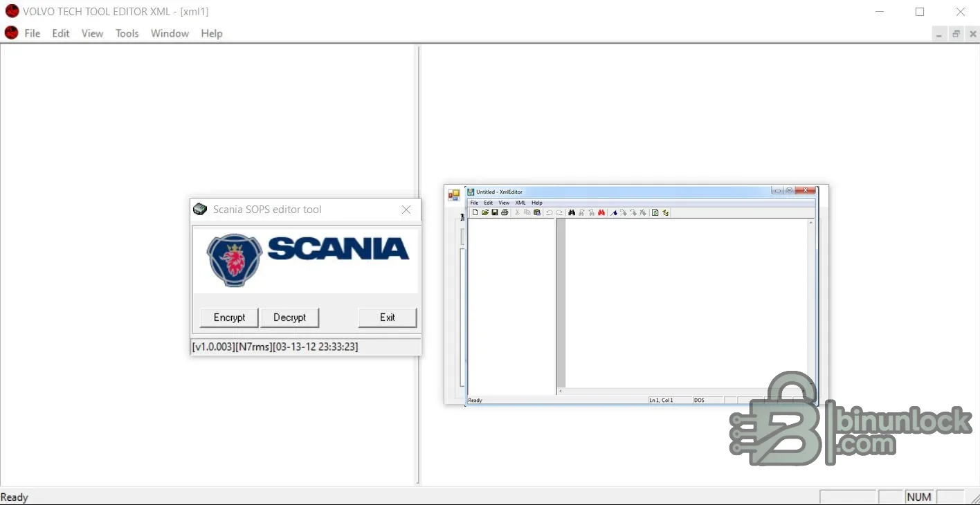This screenshot has width=980, height=505.
Task: Click the Decrypt button in Scania SOPS tool
Action: (289, 318)
